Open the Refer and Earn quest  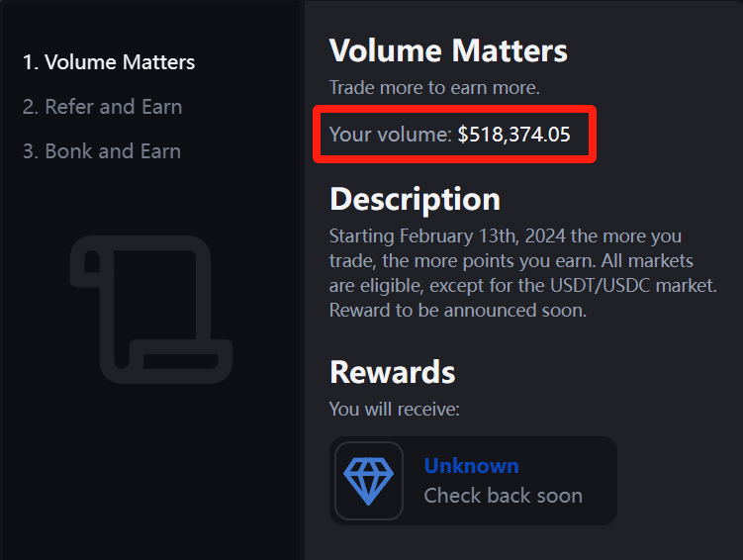pyautogui.click(x=102, y=107)
